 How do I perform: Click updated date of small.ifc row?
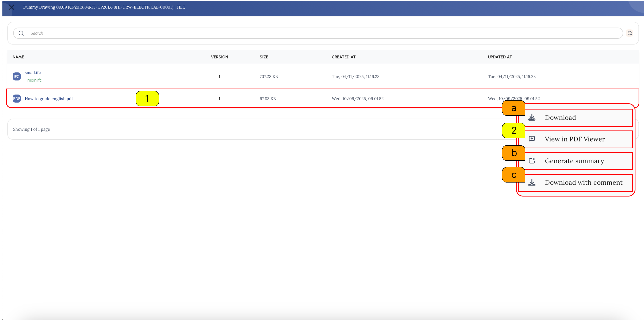[x=512, y=77]
